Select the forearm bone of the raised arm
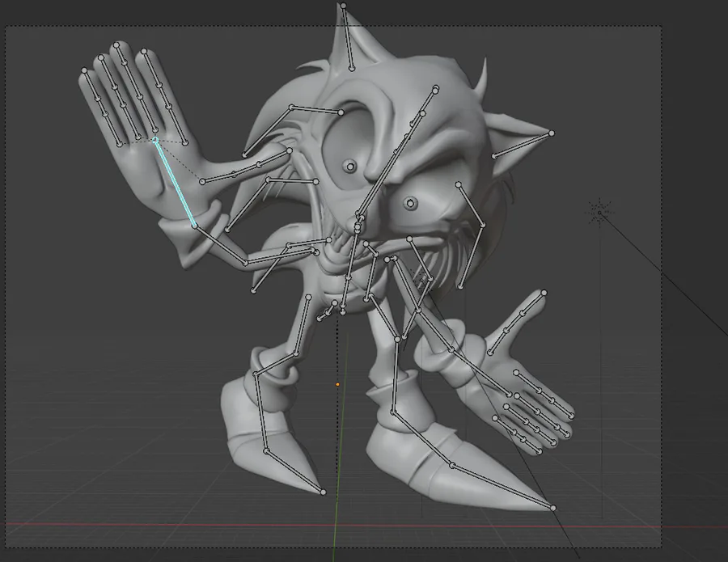Viewport: 728px width, 562px height. 220,244
